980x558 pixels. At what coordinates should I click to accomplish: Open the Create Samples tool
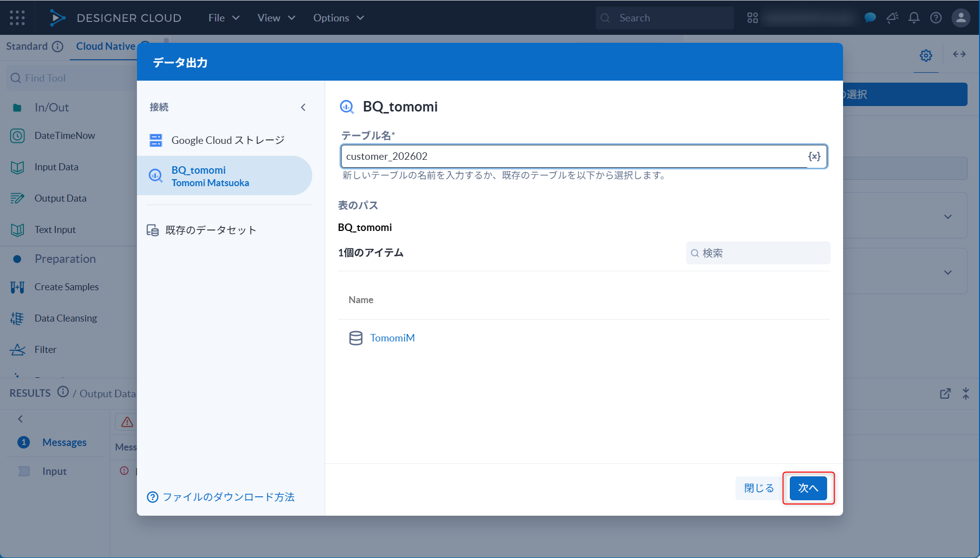(66, 287)
